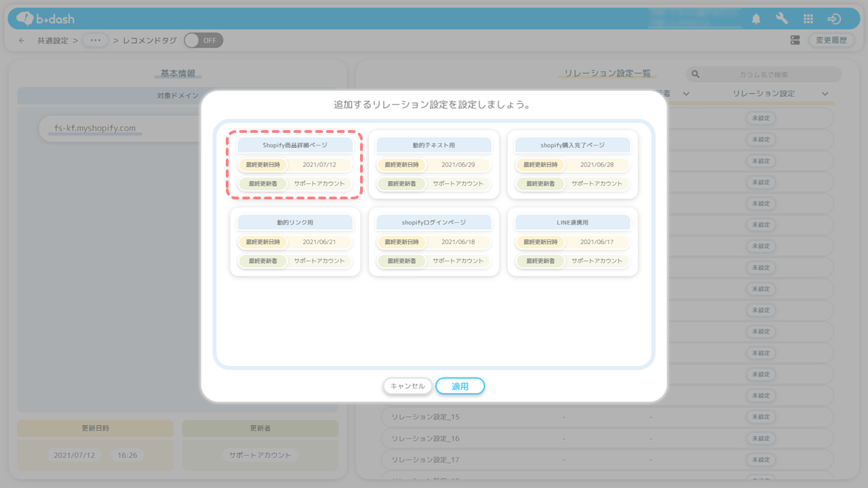Go back with the left arrow icon
This screenshot has height=488, width=868.
22,41
